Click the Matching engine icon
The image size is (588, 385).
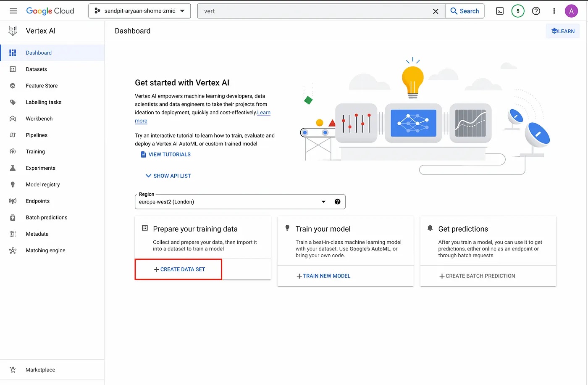point(13,251)
